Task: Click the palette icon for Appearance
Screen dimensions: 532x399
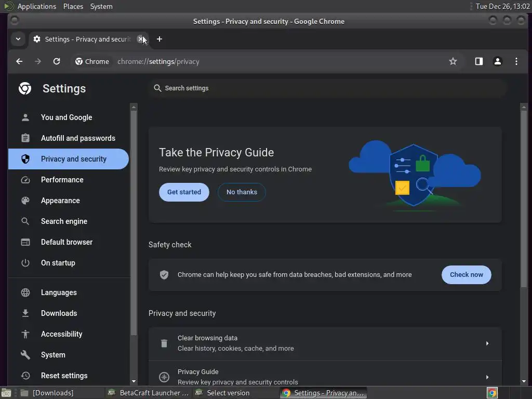Action: [25, 201]
